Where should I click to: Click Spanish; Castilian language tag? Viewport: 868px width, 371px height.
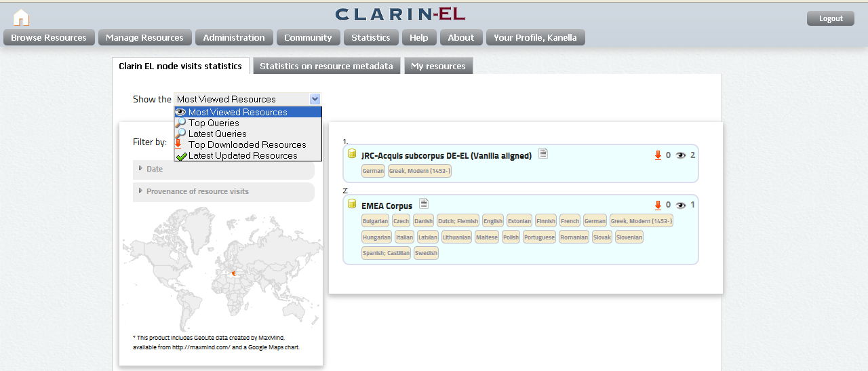point(386,253)
